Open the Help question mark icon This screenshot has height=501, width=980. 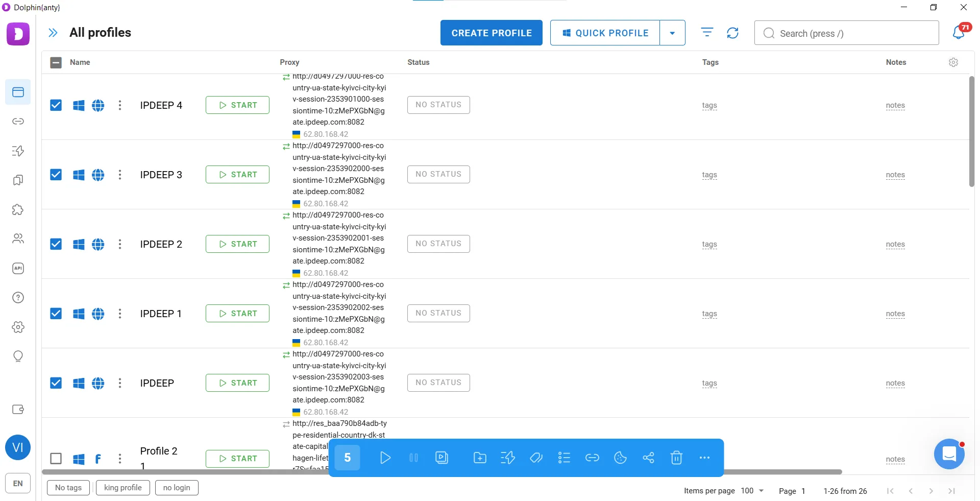[18, 298]
